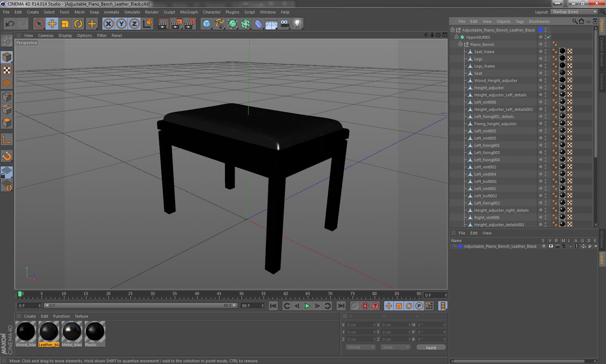This screenshot has width=606, height=364.
Task: Select the Plastic material thumbnail
Action: point(95,334)
